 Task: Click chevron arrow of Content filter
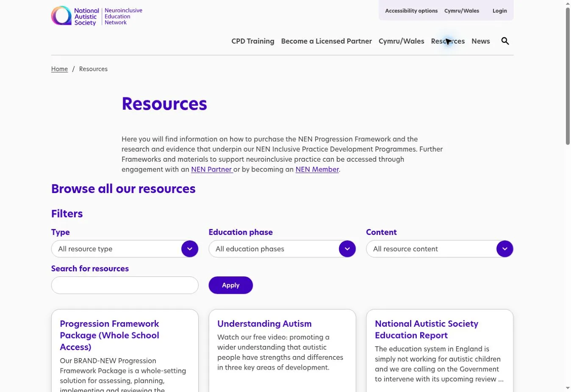tap(505, 249)
